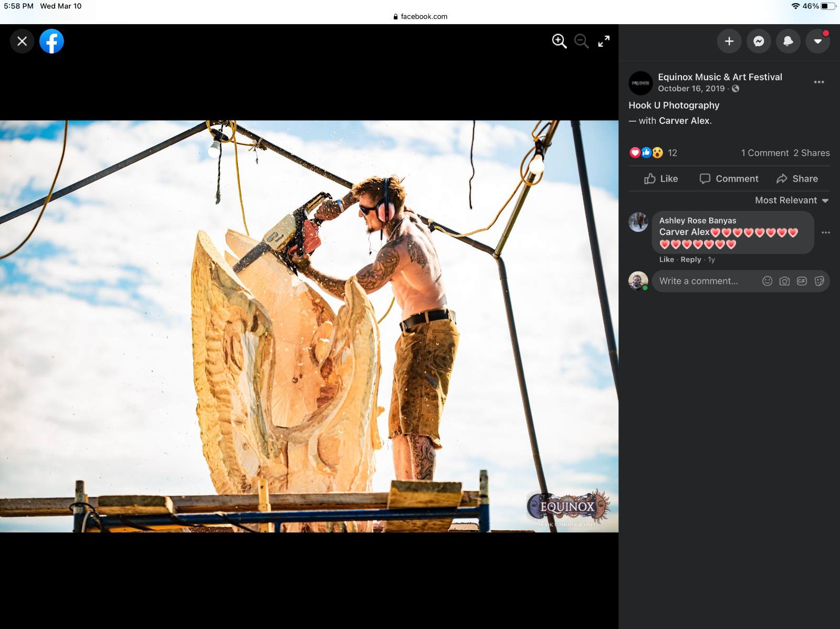
Task: Open emoji picker in comment box
Action: 767,281
